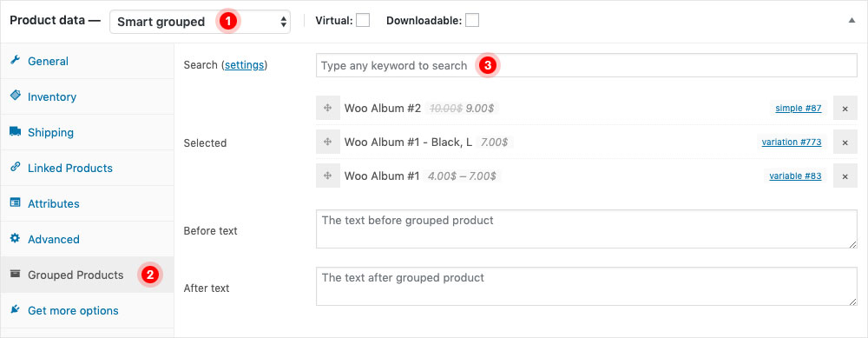Remove the variable #83 Woo Album #1 row
This screenshot has height=338, width=868.
pos(845,176)
